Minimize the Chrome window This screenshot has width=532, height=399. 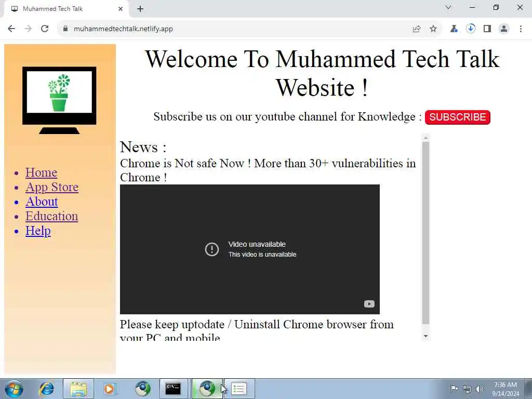[x=472, y=7]
